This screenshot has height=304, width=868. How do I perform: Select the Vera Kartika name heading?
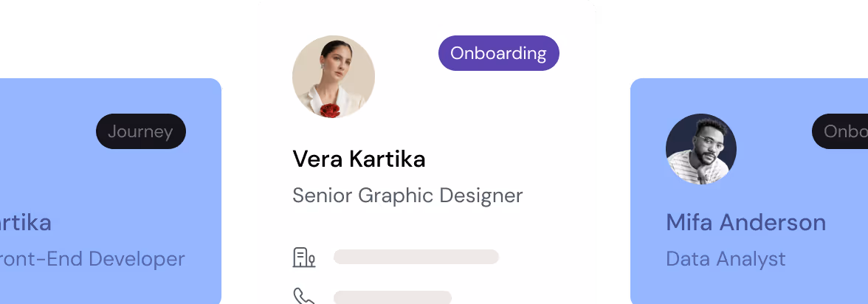point(359,159)
